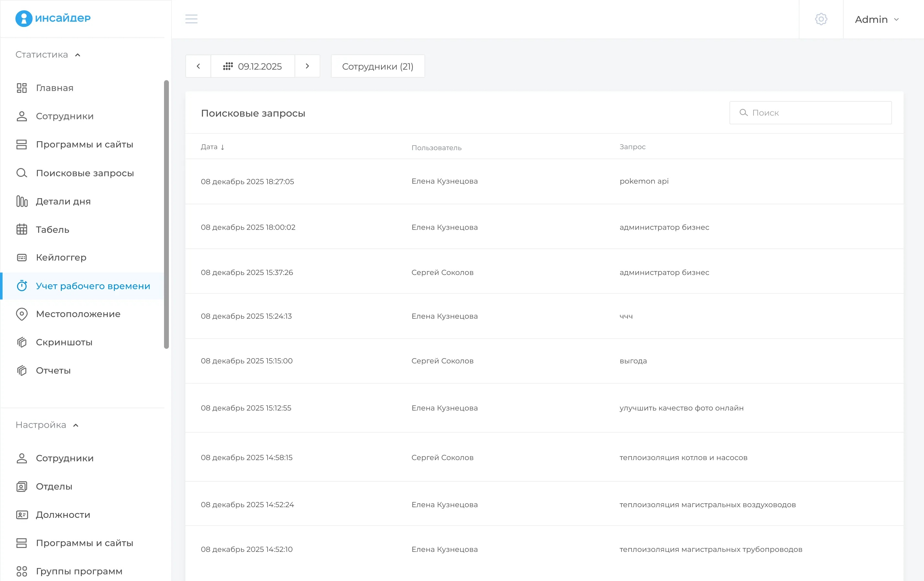Click the calendar grid date icon
Image resolution: width=924 pixels, height=581 pixels.
(x=228, y=66)
